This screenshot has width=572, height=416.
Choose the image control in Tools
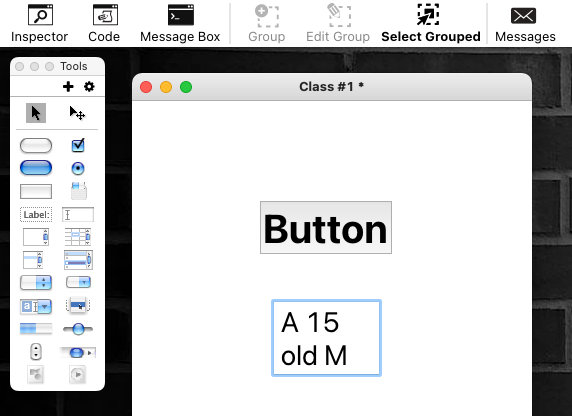click(36, 375)
